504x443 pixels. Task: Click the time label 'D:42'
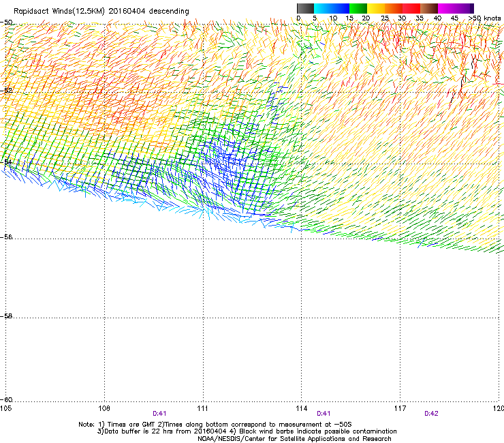coord(431,414)
